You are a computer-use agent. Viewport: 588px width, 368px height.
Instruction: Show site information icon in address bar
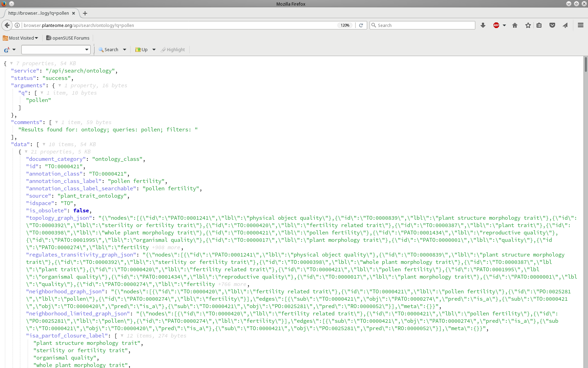[17, 25]
